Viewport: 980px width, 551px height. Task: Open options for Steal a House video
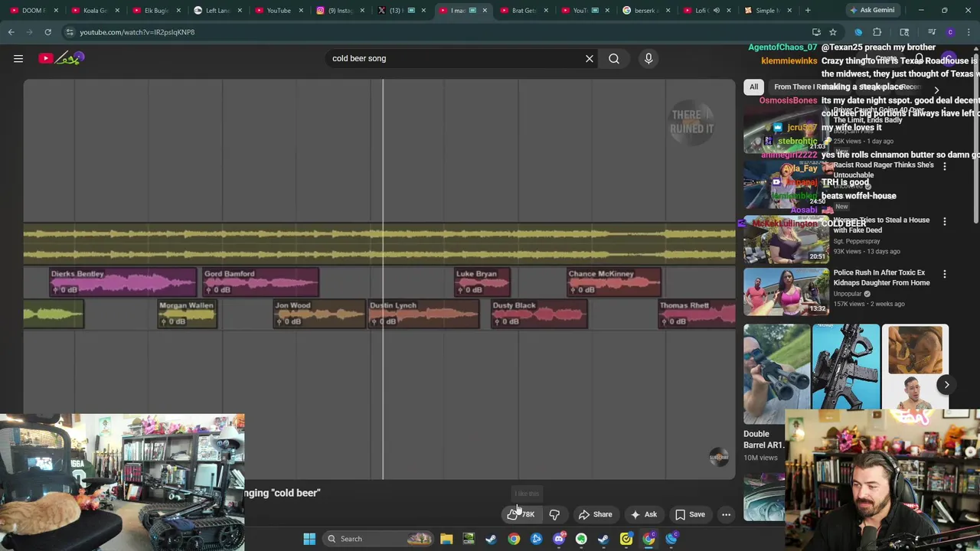coord(945,221)
